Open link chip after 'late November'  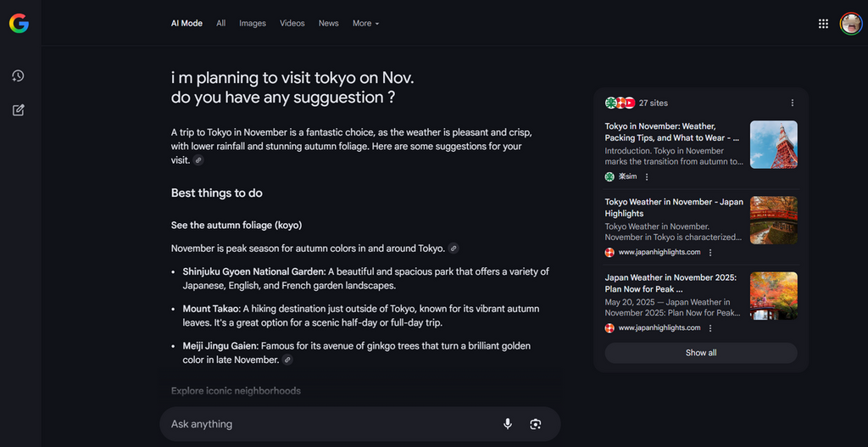tap(287, 360)
